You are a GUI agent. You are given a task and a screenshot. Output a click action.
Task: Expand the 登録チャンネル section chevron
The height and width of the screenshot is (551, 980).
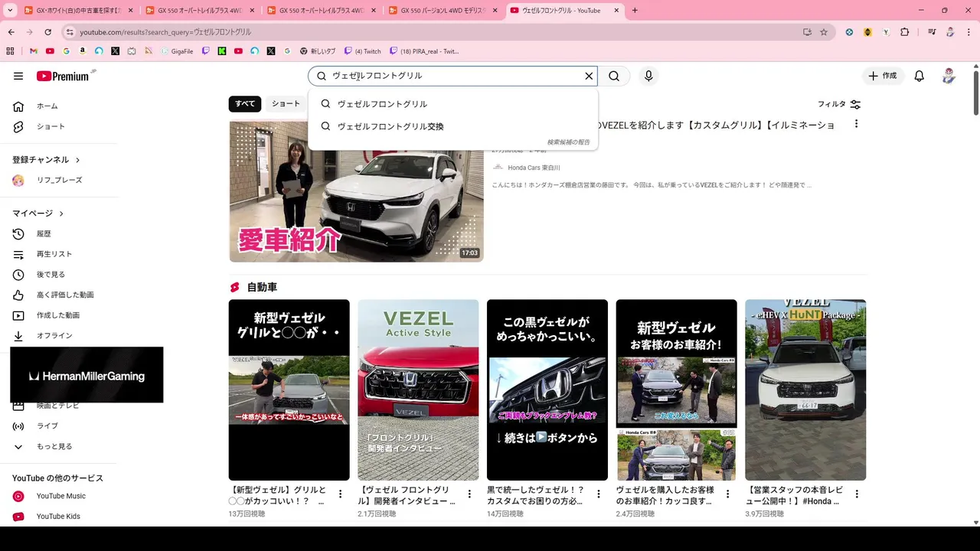(77, 160)
